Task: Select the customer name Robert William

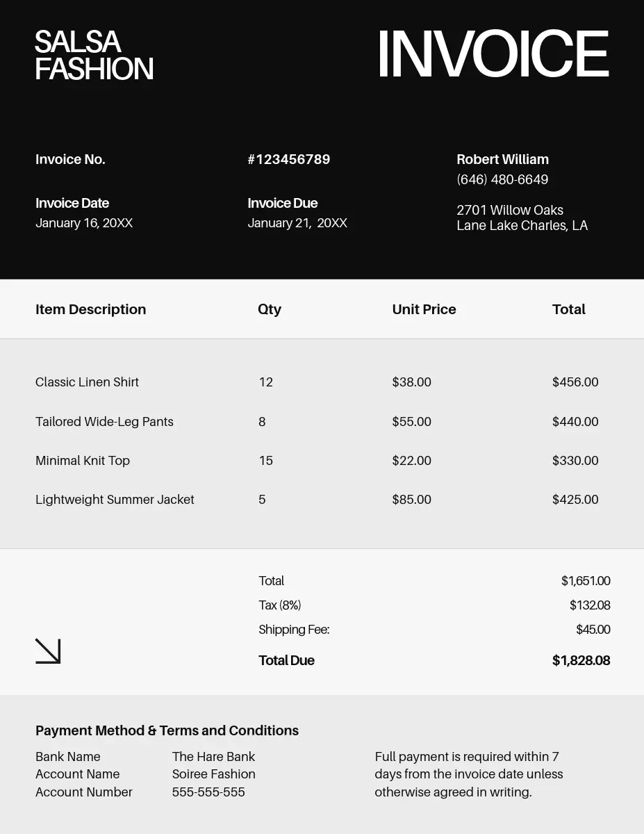Action: [502, 160]
